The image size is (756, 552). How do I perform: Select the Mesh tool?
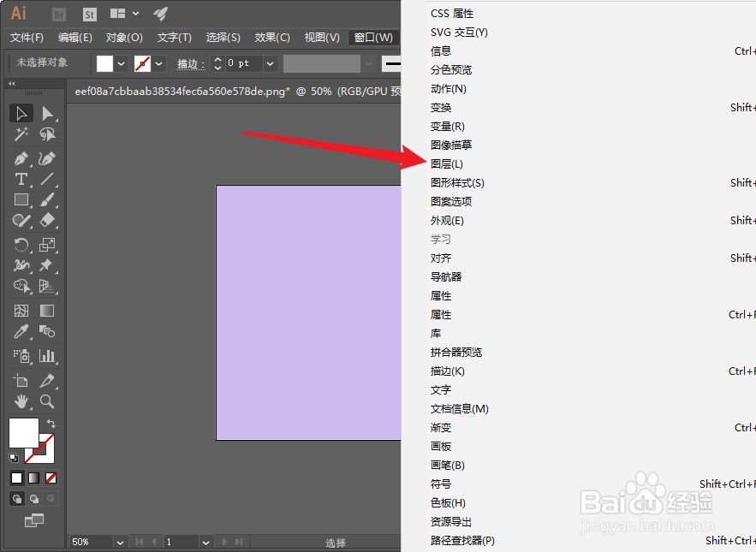click(x=21, y=311)
